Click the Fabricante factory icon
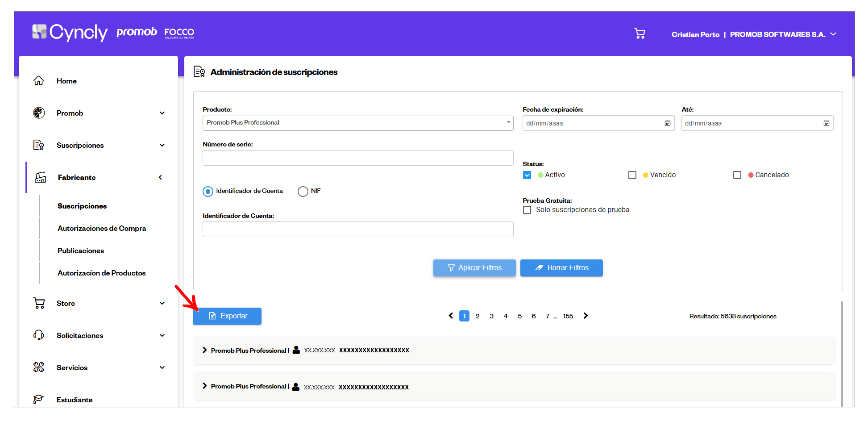 tap(40, 177)
